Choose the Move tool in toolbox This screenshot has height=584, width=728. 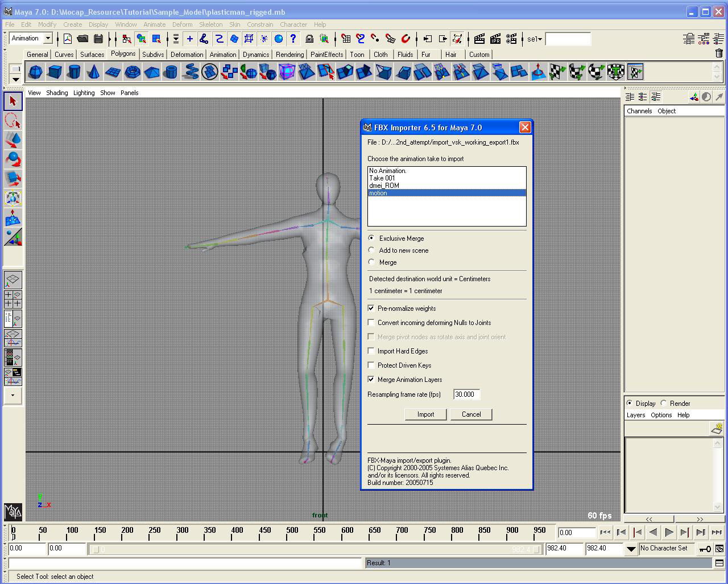pyautogui.click(x=13, y=140)
